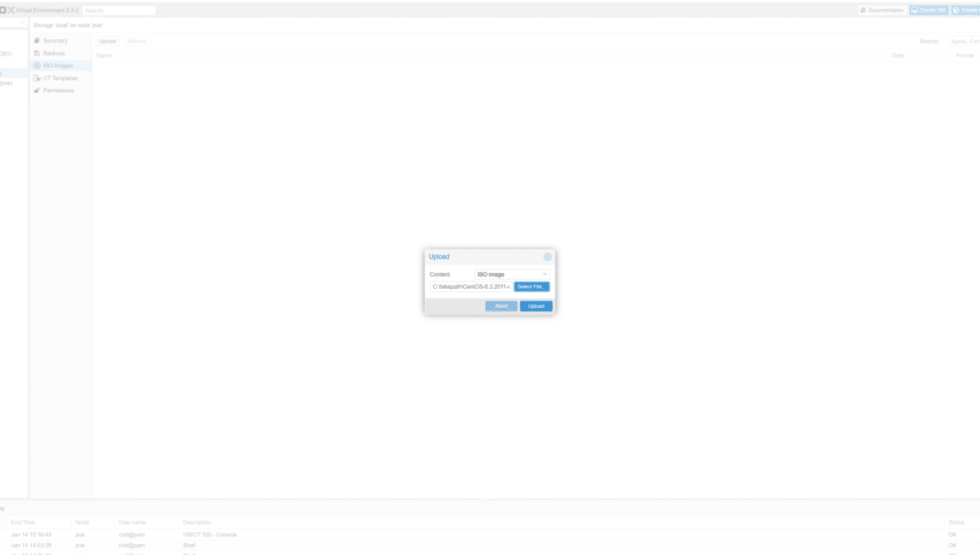980x555 pixels.
Task: Click the Summary book icon
Action: [37, 40]
